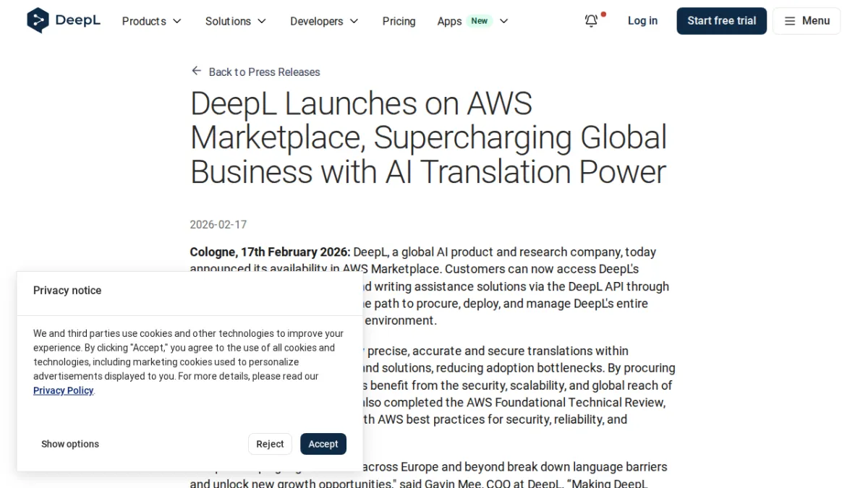The image size is (868, 488).
Task: Expand the Apps dropdown
Action: (x=473, y=21)
